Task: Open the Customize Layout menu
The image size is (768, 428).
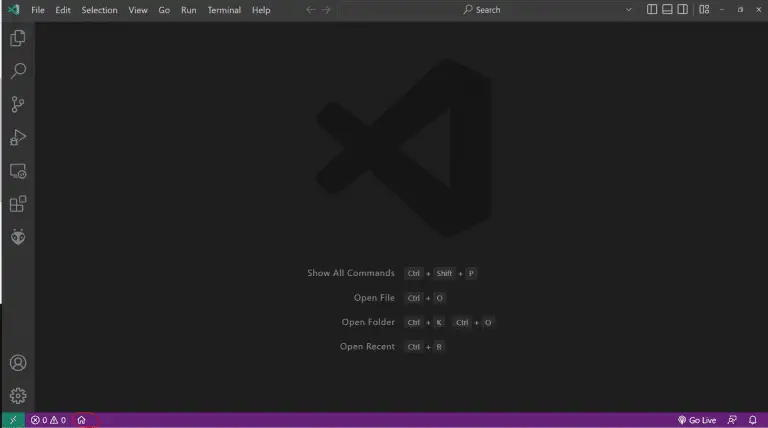Action: pos(704,10)
